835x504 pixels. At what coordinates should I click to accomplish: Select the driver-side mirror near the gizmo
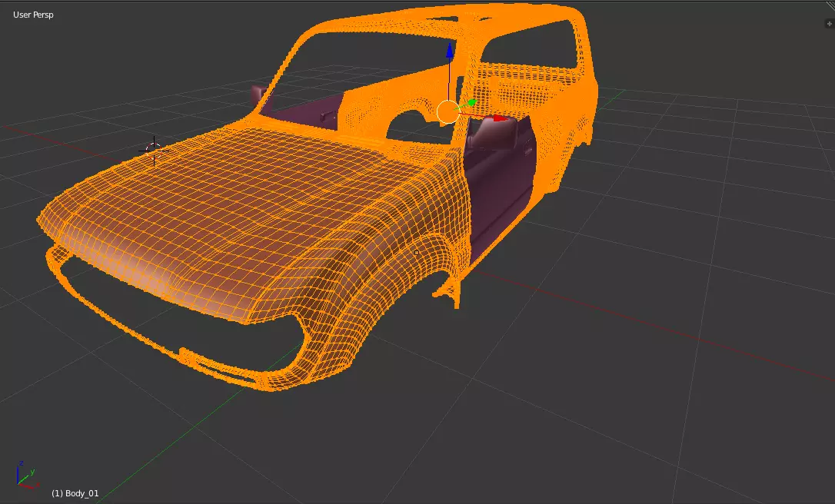[x=493, y=132]
